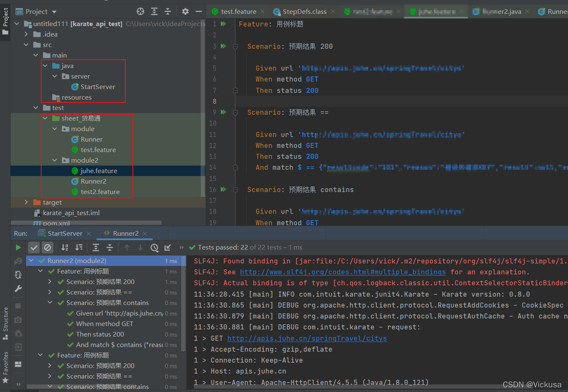Hide the Project tool window
The image size is (568, 392).
point(199,11)
